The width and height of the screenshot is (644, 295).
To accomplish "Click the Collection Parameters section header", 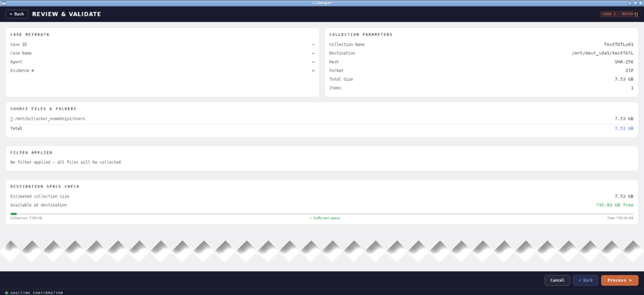I will (361, 34).
